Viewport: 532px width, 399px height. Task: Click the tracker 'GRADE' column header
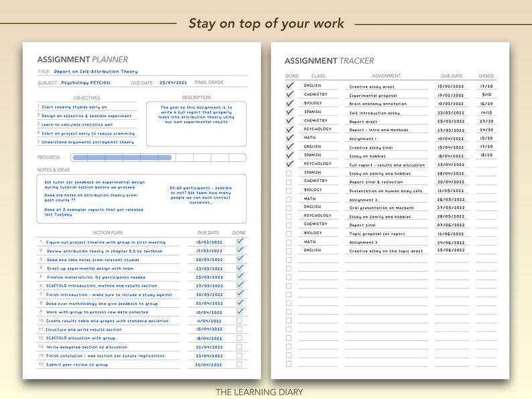486,76
